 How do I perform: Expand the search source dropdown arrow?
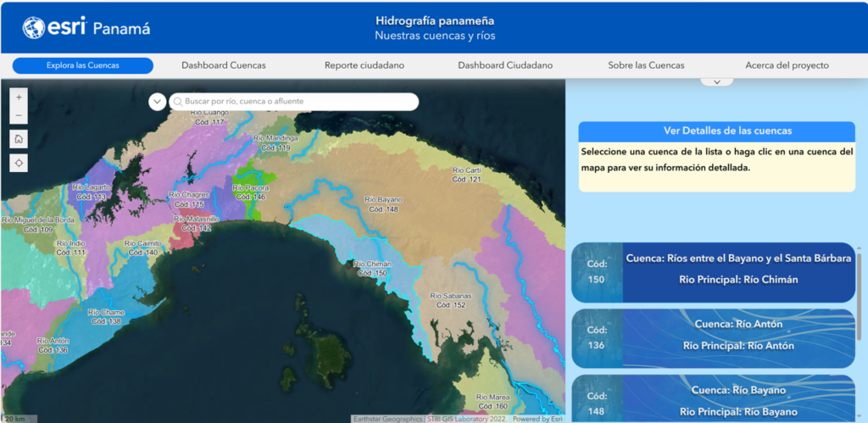click(157, 102)
